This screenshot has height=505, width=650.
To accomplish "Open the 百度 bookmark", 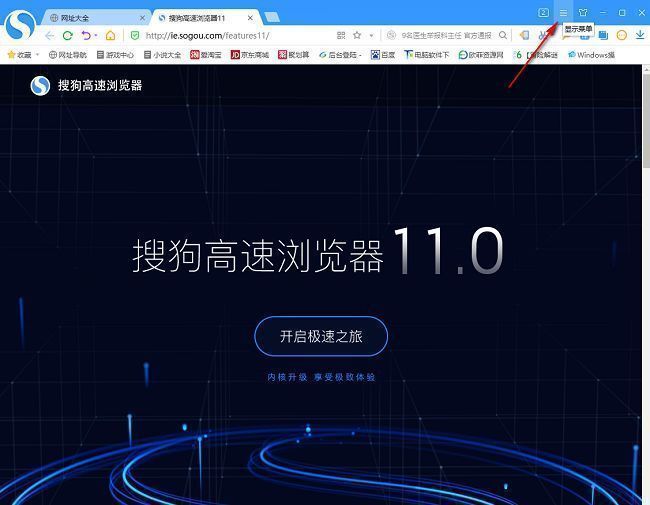I will tap(383, 55).
